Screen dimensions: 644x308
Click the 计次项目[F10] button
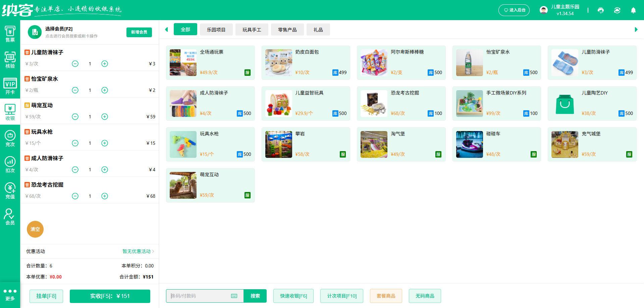(x=342, y=296)
